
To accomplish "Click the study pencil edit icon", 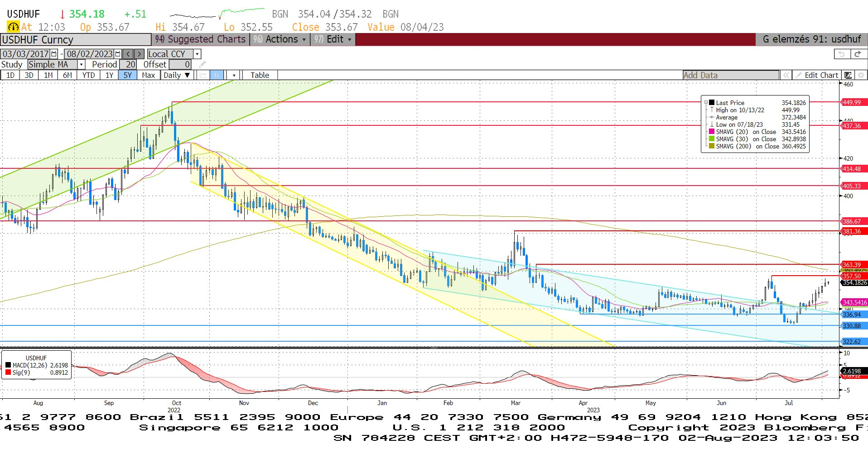I will [x=202, y=64].
